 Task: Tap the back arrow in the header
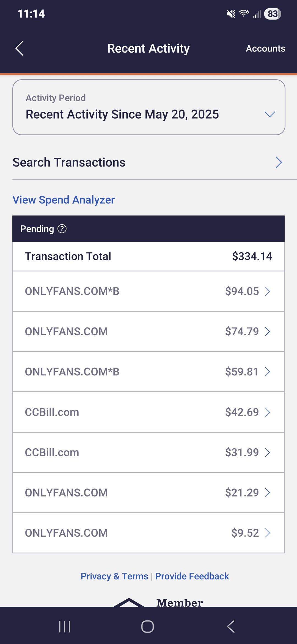(19, 48)
